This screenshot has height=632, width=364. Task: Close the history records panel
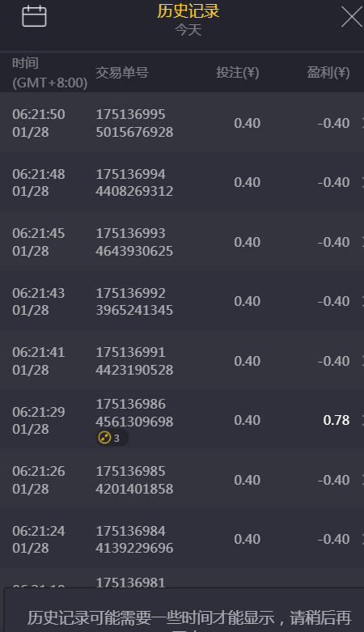(352, 17)
